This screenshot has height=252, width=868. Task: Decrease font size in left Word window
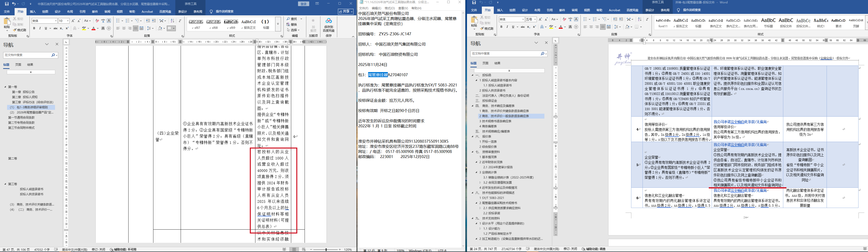click(x=79, y=21)
